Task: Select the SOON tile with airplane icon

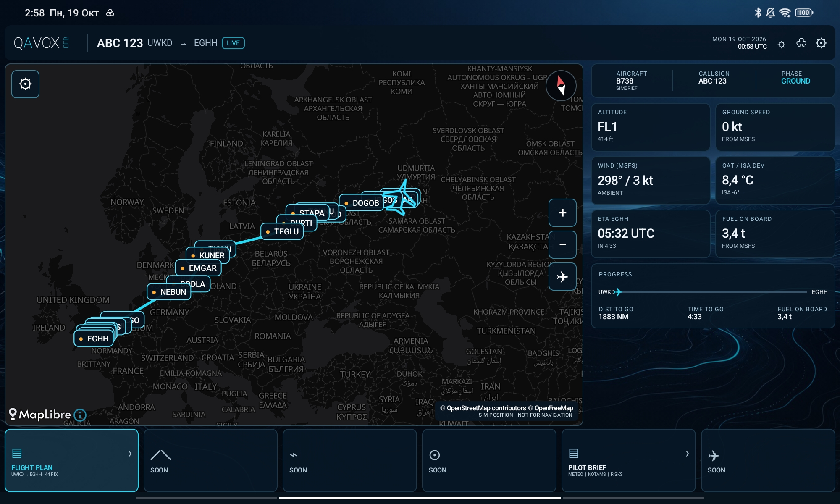Action: [x=768, y=460]
